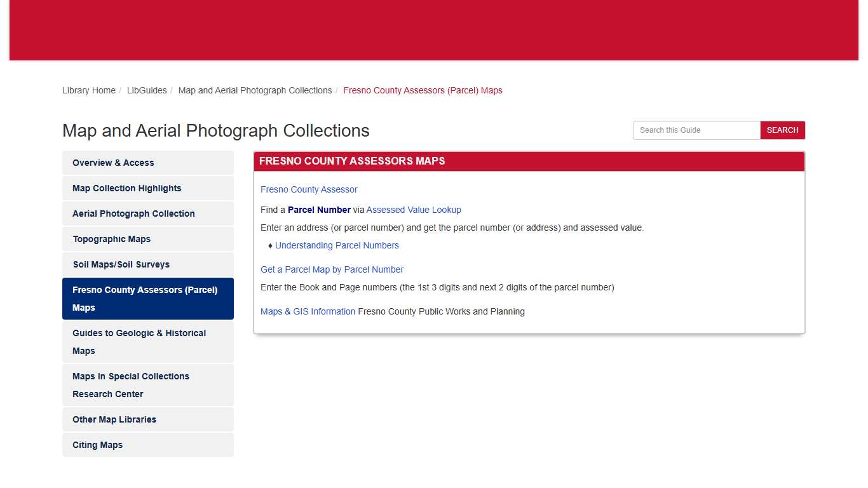Browse Maps In Special Collections Research Center
868x488 pixels.
point(131,385)
